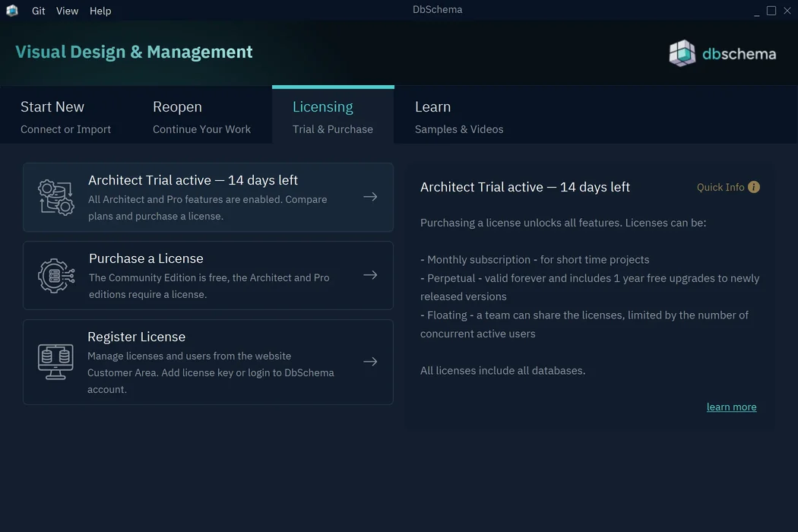Screen dimensions: 798x532
Task: Click the DbSchema window title text
Action: point(437,10)
